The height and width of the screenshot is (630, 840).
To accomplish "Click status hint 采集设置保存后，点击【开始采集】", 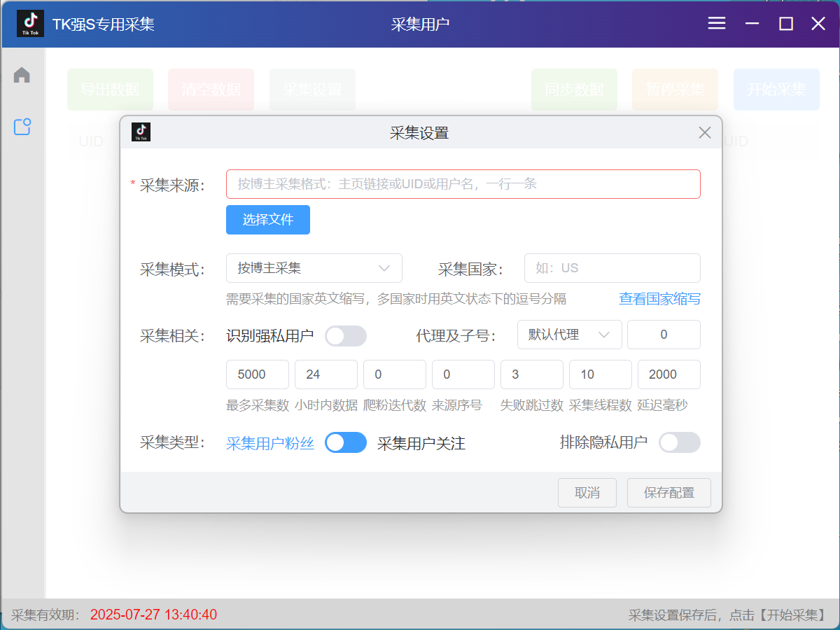I will point(727,615).
